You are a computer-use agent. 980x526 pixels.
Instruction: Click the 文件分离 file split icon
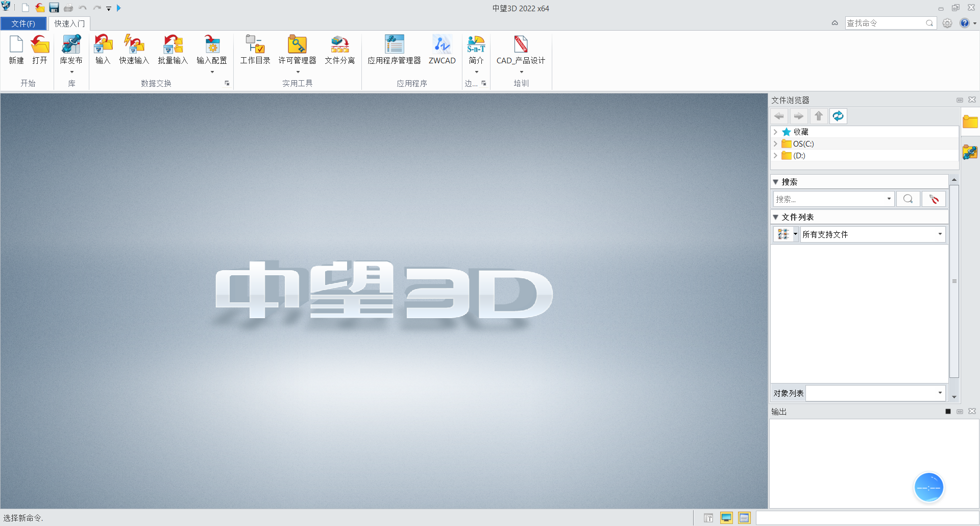[x=340, y=44]
